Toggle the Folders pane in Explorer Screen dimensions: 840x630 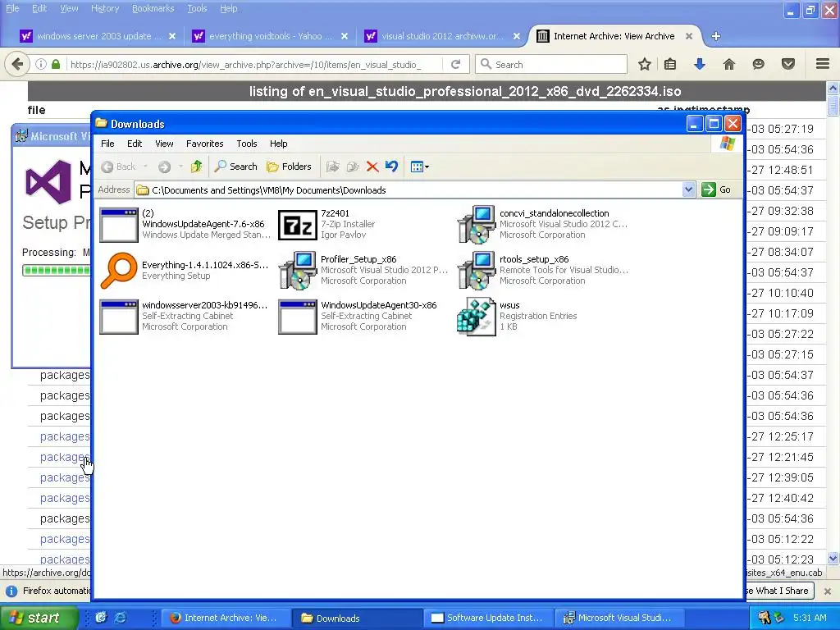coord(290,167)
